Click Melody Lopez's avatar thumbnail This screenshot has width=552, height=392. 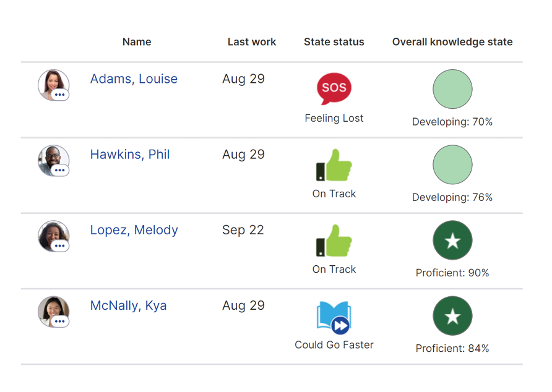[53, 235]
